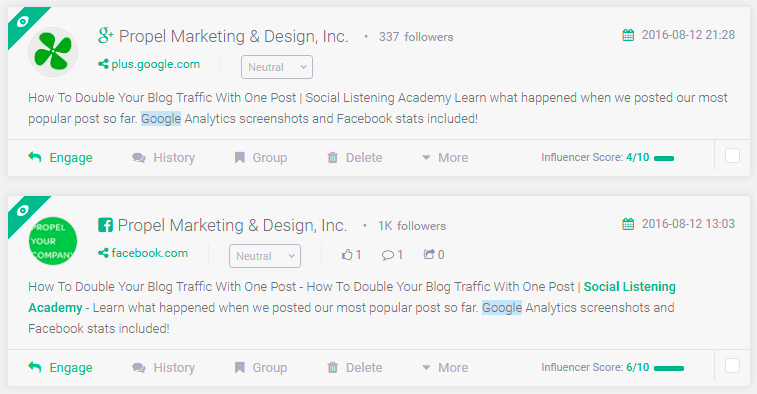Viewport: 757px width, 394px height.
Task: Toggle the eye corner ribbon on first mention
Action: (x=23, y=22)
